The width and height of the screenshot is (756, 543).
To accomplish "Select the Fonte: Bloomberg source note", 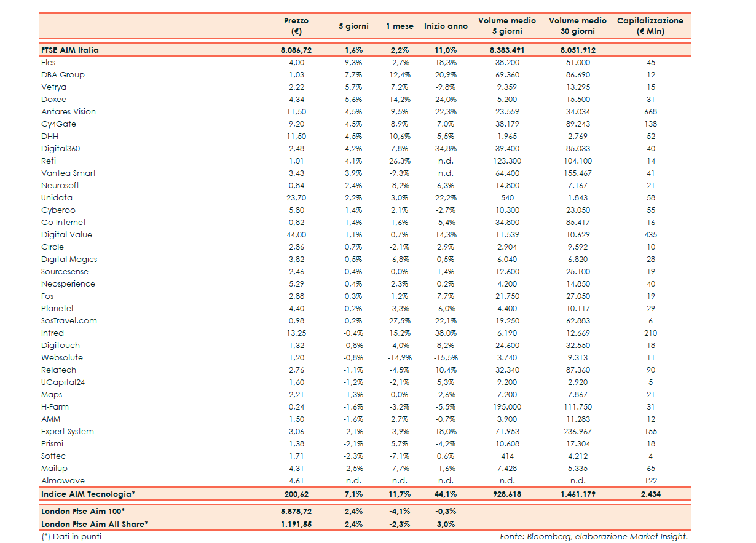I will (x=594, y=537).
